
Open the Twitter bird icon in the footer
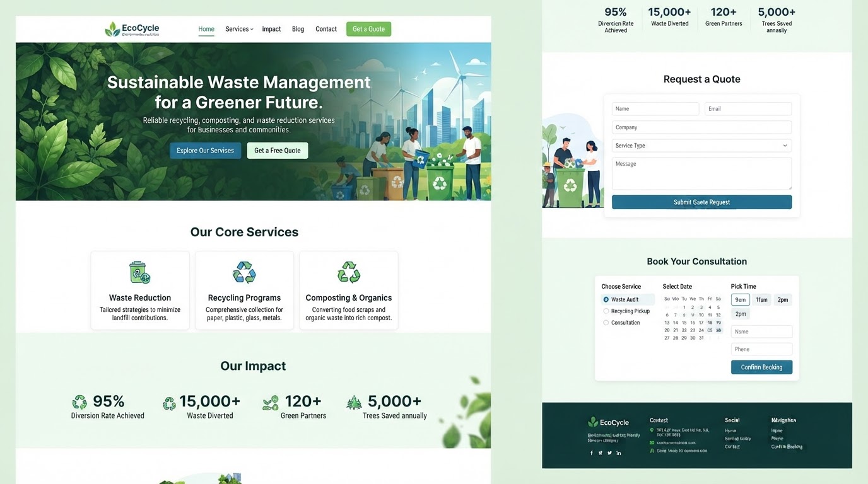click(x=609, y=453)
